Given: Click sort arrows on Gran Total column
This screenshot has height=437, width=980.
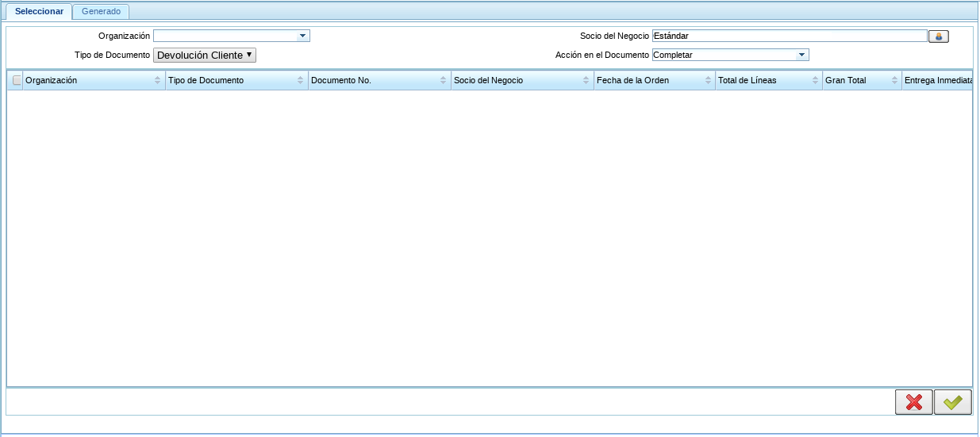Looking at the screenshot, I should click(894, 81).
